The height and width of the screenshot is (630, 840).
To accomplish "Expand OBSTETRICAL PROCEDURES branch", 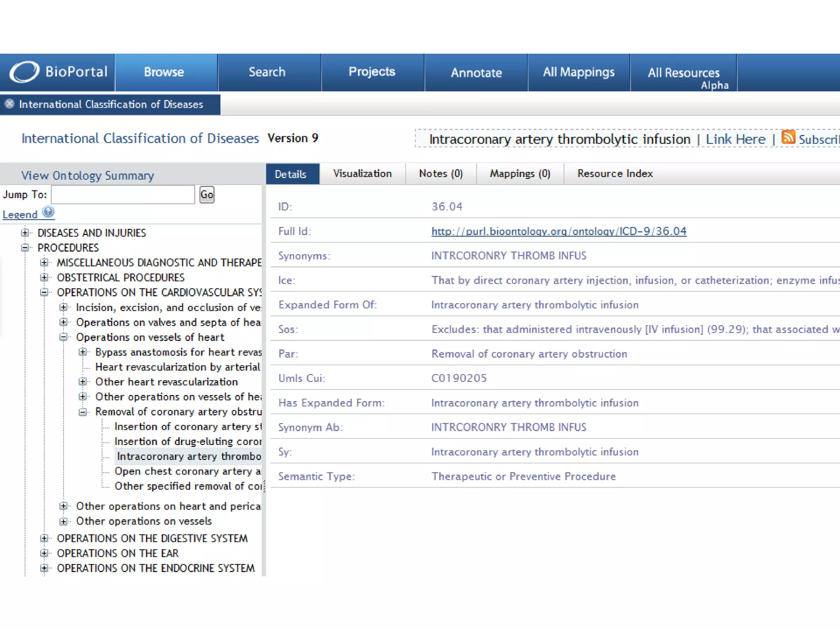I will click(x=44, y=278).
